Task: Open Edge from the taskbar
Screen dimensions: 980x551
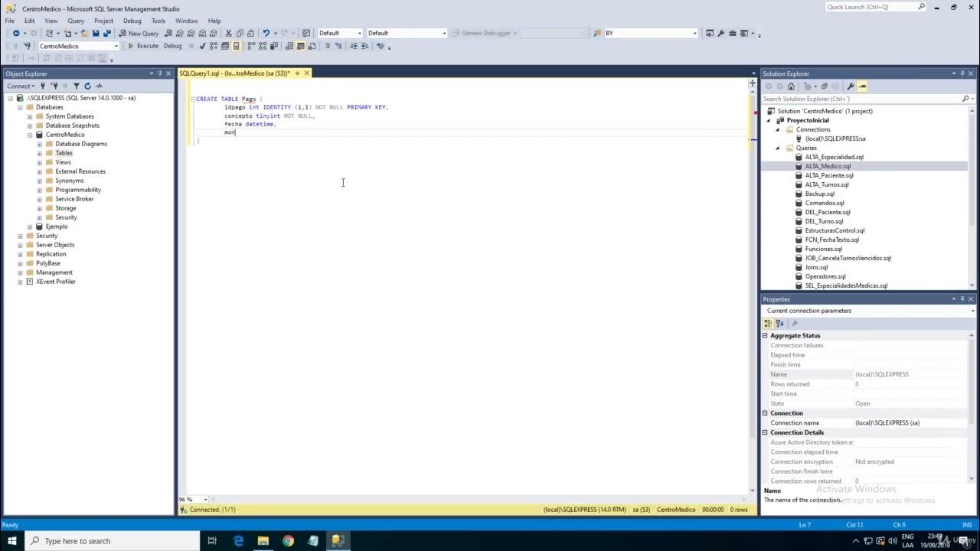Action: [239, 541]
